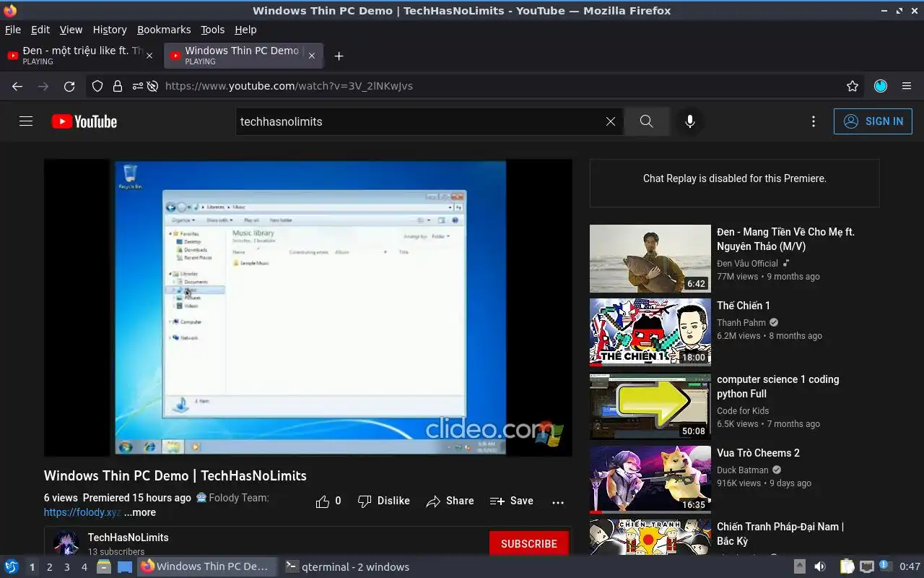Dislike the Windows Thin PC video

pyautogui.click(x=384, y=501)
